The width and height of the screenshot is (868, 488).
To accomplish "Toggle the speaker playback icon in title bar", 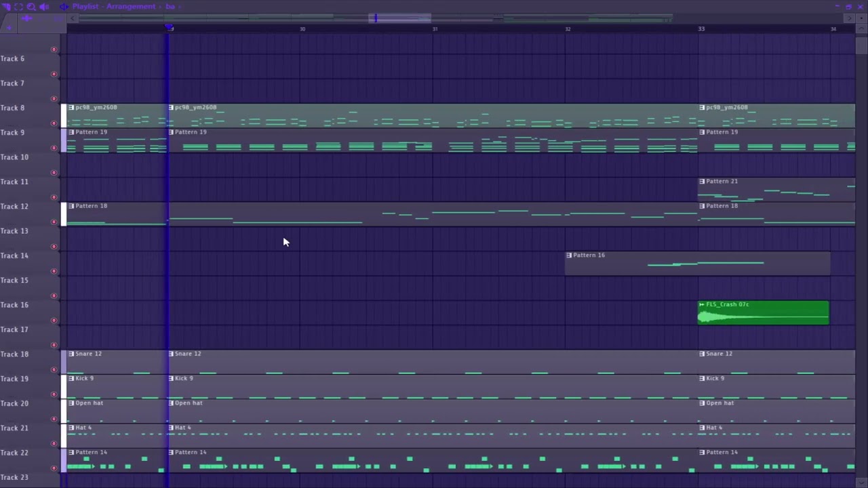I will point(44,6).
